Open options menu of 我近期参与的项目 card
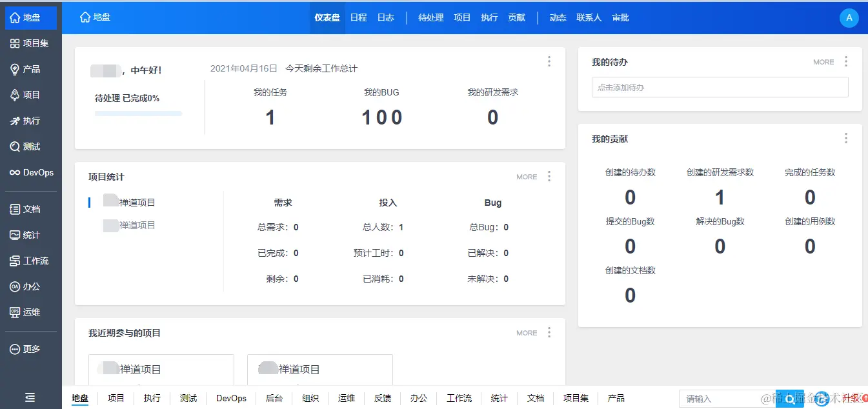The height and width of the screenshot is (409, 868). [549, 332]
